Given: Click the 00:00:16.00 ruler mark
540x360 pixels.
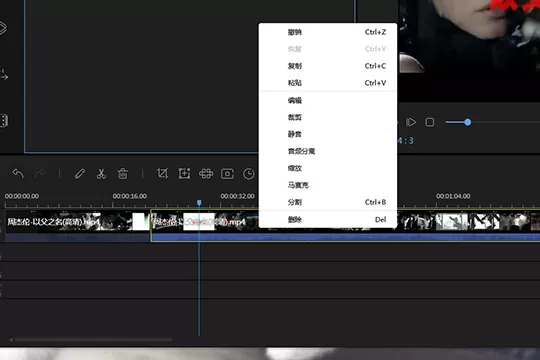Looking at the screenshot, I should (x=129, y=196).
